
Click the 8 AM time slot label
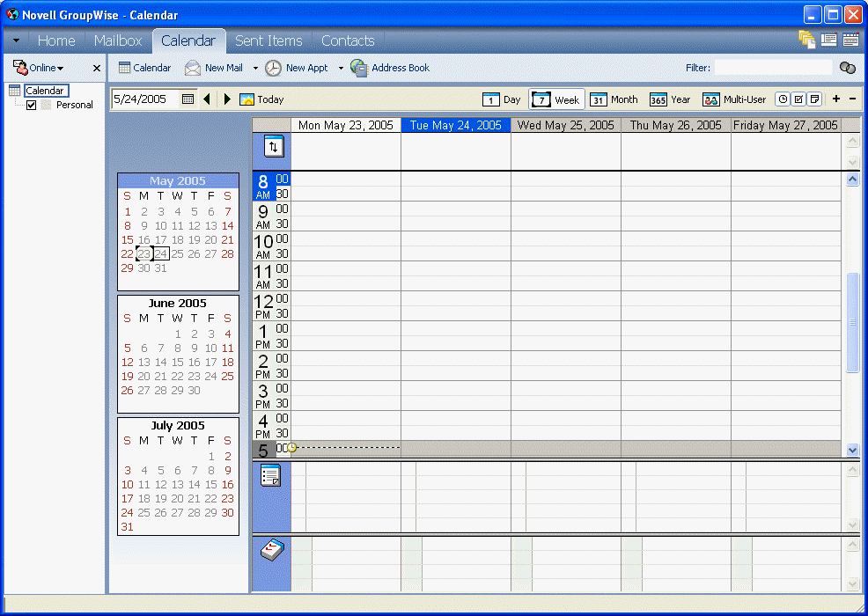tap(263, 186)
